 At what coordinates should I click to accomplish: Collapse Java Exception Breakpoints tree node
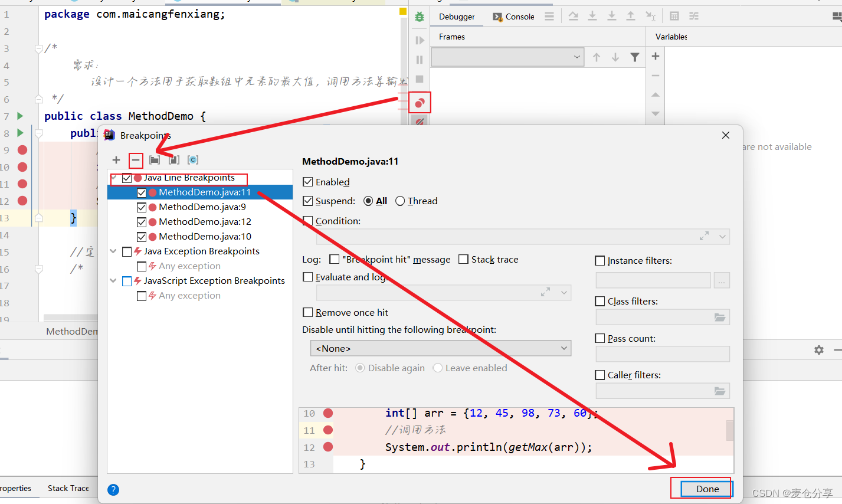tap(113, 251)
